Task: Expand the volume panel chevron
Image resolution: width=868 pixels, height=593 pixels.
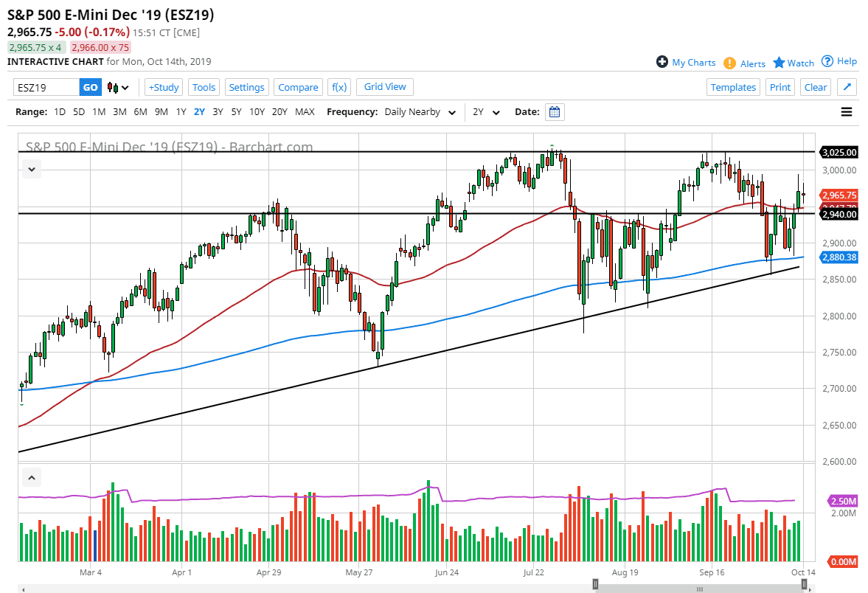Action: tap(31, 477)
